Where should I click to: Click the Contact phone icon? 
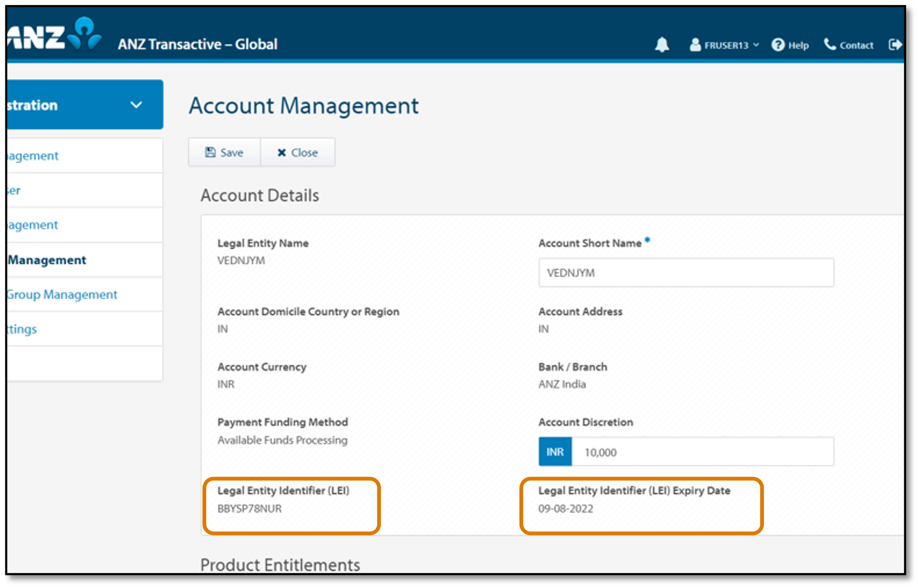[830, 44]
